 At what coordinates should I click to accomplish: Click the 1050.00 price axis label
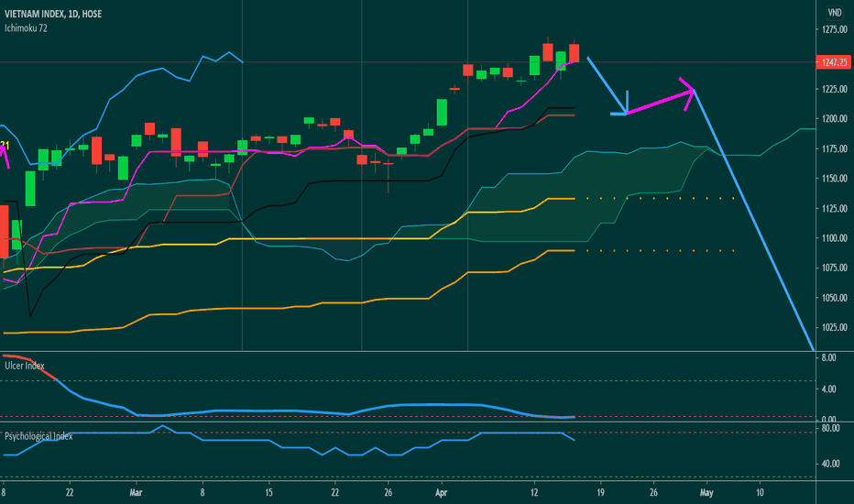[x=835, y=298]
